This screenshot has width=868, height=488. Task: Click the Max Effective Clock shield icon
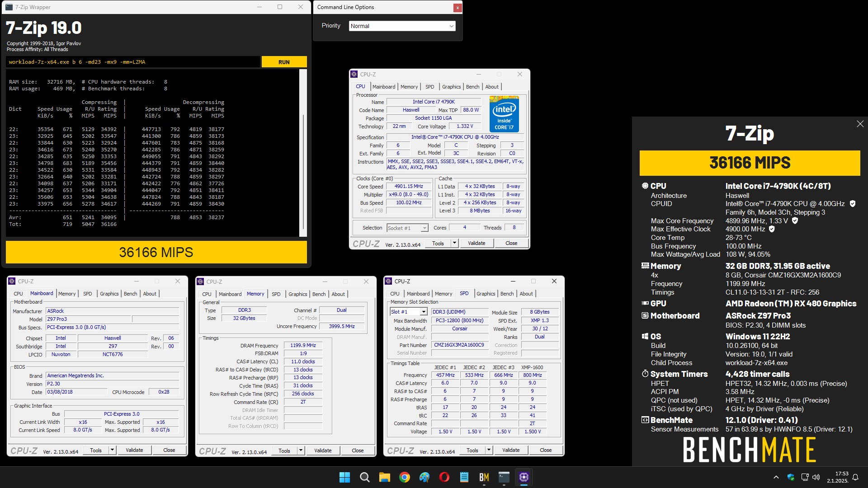coord(772,229)
